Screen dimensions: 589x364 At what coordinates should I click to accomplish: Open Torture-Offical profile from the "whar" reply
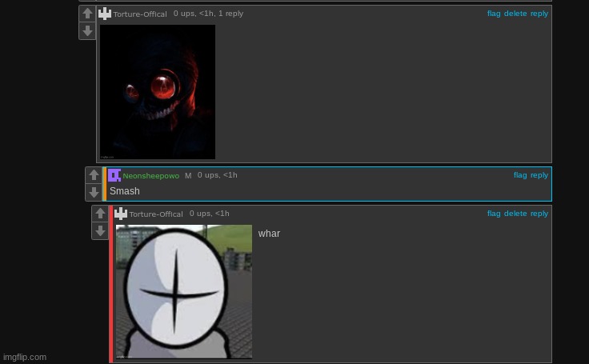click(156, 214)
